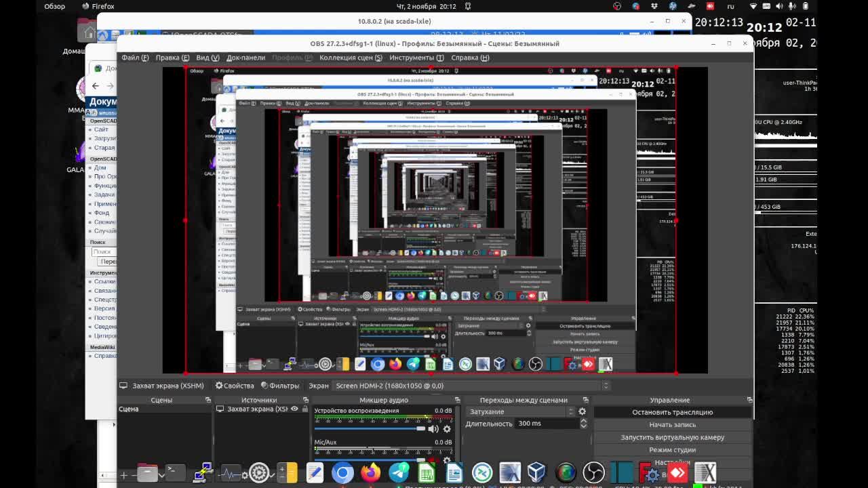Launch OBS Studio from the dock

coord(593,472)
